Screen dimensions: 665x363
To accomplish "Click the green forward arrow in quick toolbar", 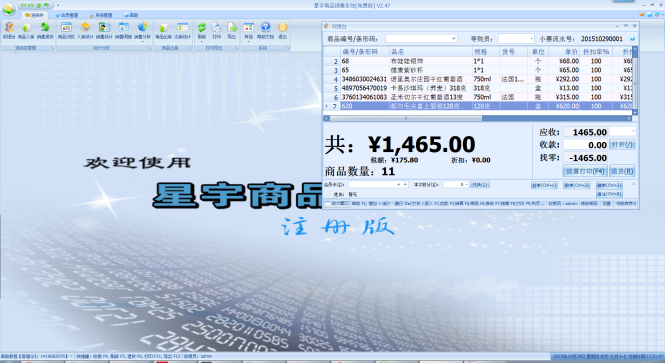I will click(31, 6).
